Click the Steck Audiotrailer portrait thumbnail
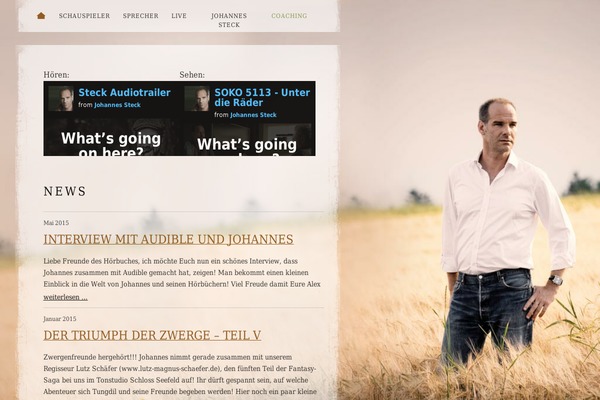 click(x=61, y=98)
